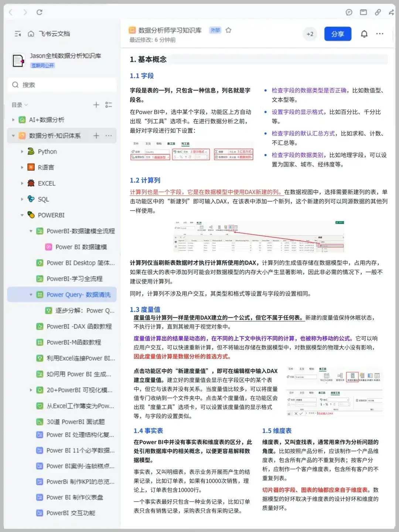Open the "..." menu on 数据分析-知识体系

pyautogui.click(x=108, y=136)
